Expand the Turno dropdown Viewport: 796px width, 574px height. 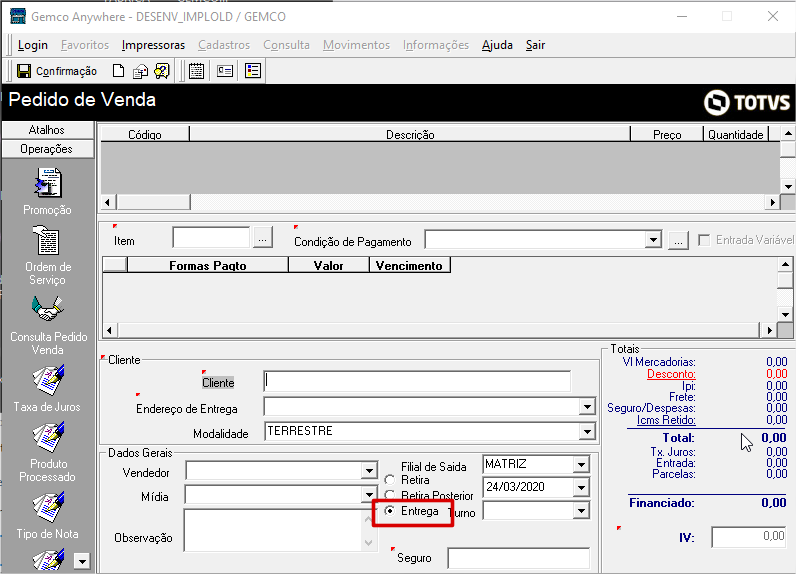tap(581, 511)
